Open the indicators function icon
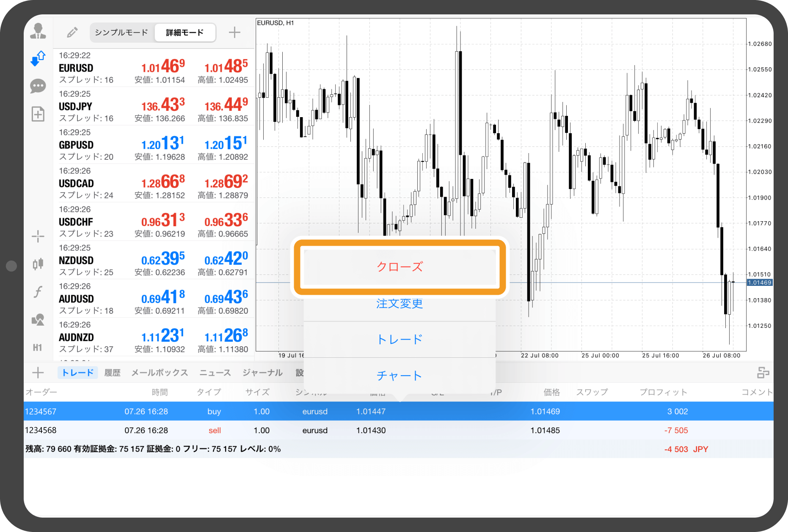 point(38,292)
